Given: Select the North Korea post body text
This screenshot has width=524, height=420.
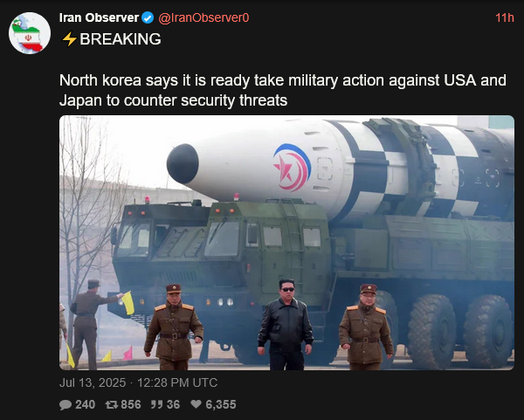Looking at the screenshot, I should tap(283, 90).
